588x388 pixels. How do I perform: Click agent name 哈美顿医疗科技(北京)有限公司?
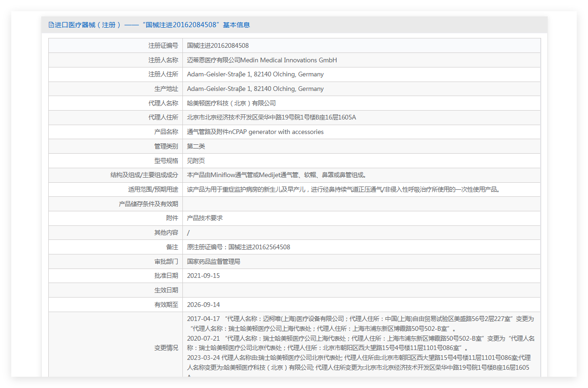click(232, 103)
